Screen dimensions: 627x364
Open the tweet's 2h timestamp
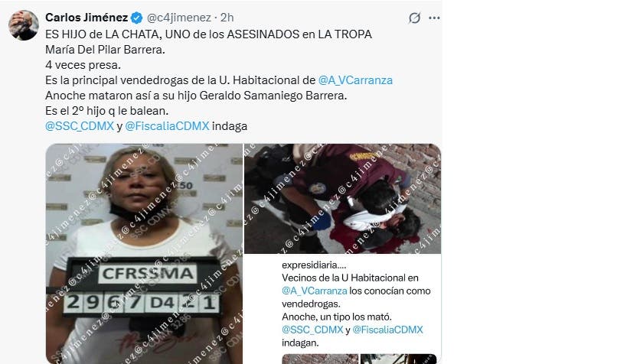click(x=227, y=18)
